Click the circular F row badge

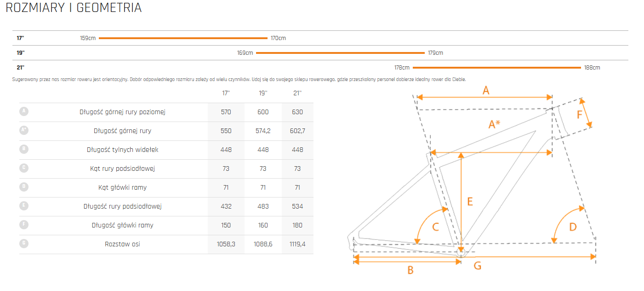pyautogui.click(x=24, y=225)
